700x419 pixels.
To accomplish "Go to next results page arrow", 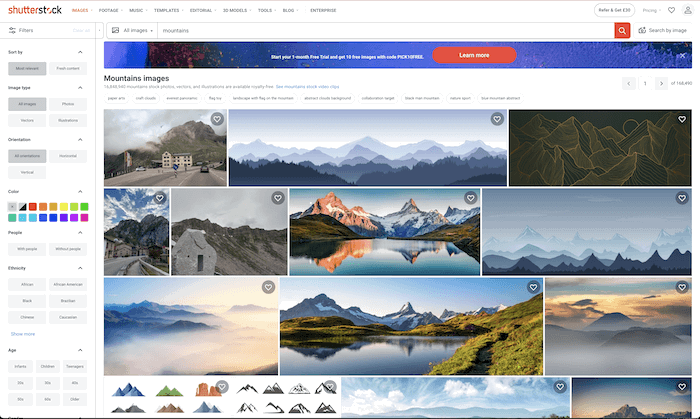I will click(662, 83).
